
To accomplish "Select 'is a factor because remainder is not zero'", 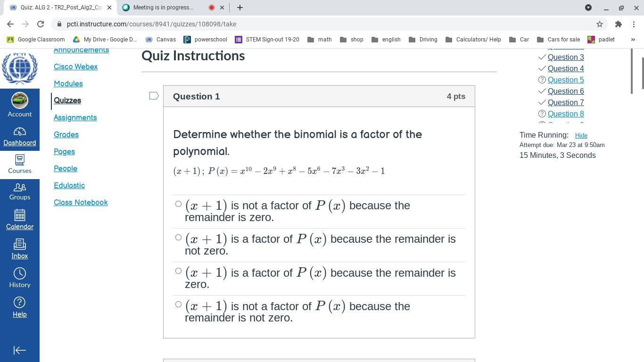I will 178,238.
